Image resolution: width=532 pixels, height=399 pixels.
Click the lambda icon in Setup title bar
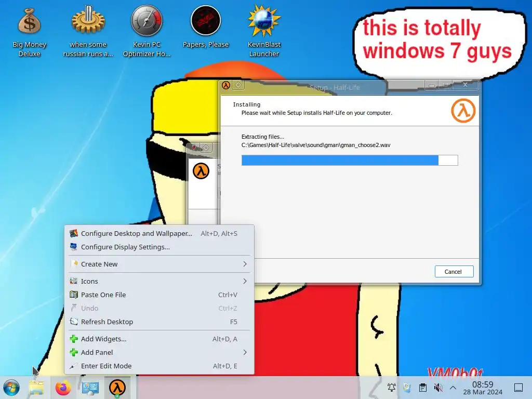[226, 85]
